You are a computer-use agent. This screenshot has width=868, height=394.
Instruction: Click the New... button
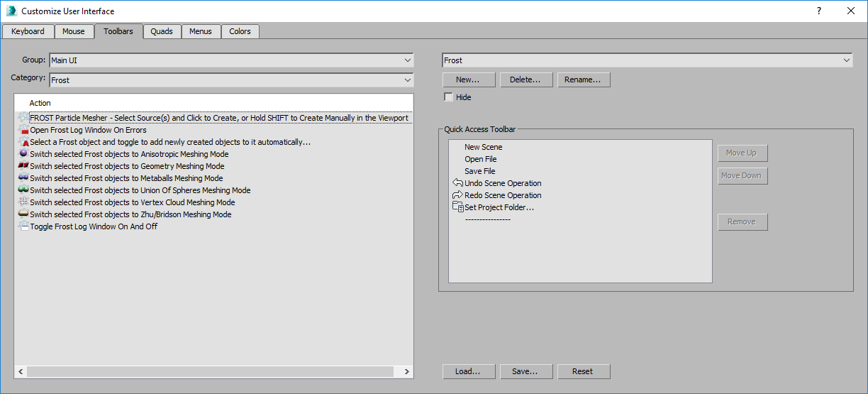click(468, 80)
